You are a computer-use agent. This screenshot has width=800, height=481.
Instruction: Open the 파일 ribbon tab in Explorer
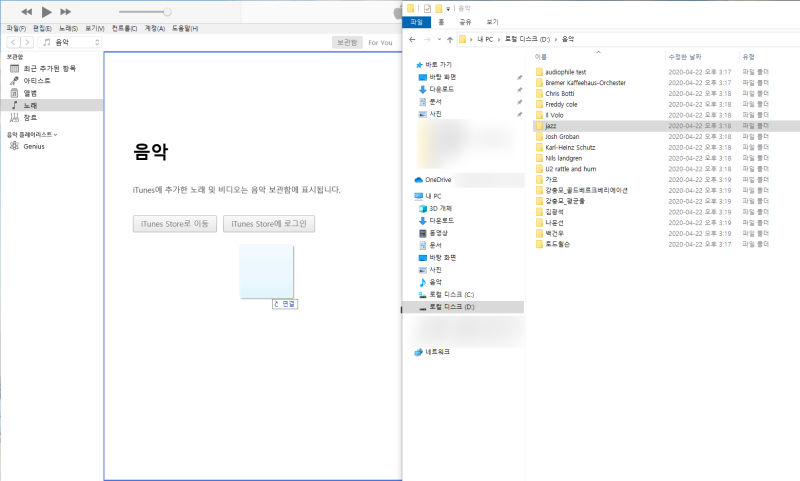(417, 22)
